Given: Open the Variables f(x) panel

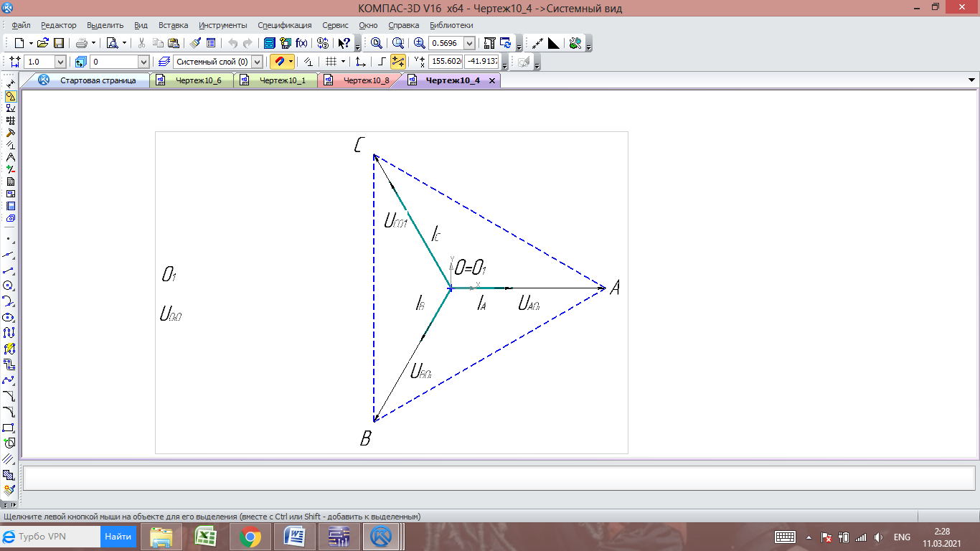Looking at the screenshot, I should pos(301,43).
